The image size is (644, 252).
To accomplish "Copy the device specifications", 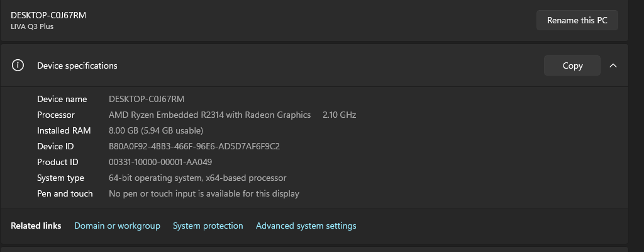I will coord(572,66).
